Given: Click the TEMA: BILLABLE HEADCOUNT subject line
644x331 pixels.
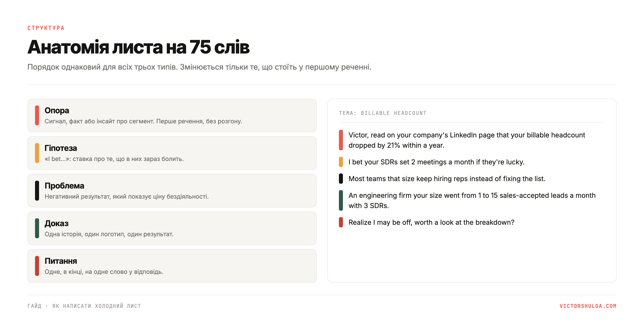Looking at the screenshot, I should click(383, 113).
